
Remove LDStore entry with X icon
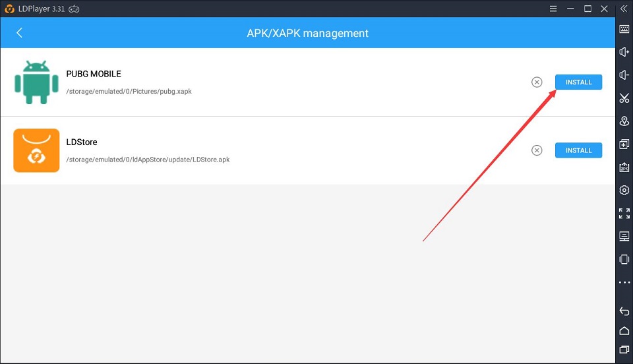(537, 150)
